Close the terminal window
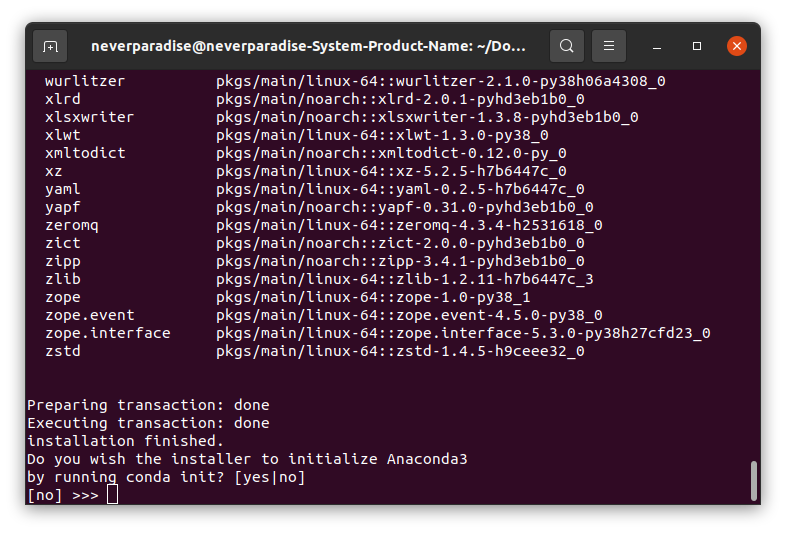Screen dimensions: 786x533 [x=737, y=46]
